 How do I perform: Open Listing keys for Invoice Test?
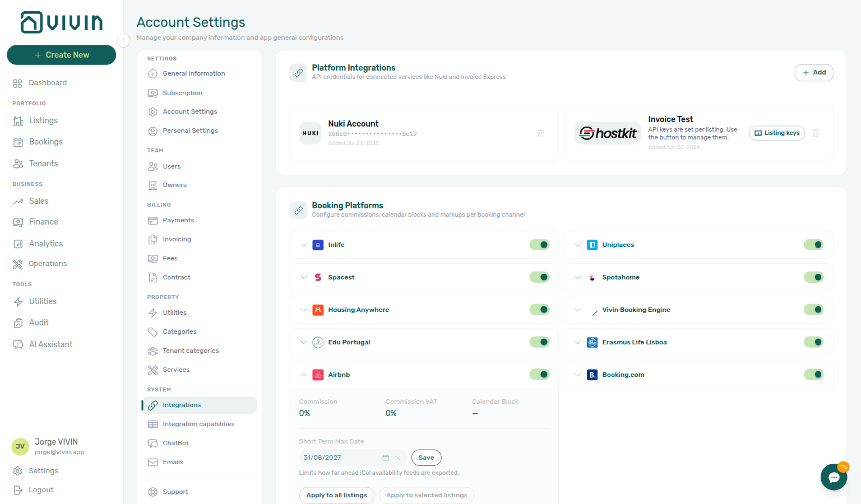[777, 133]
